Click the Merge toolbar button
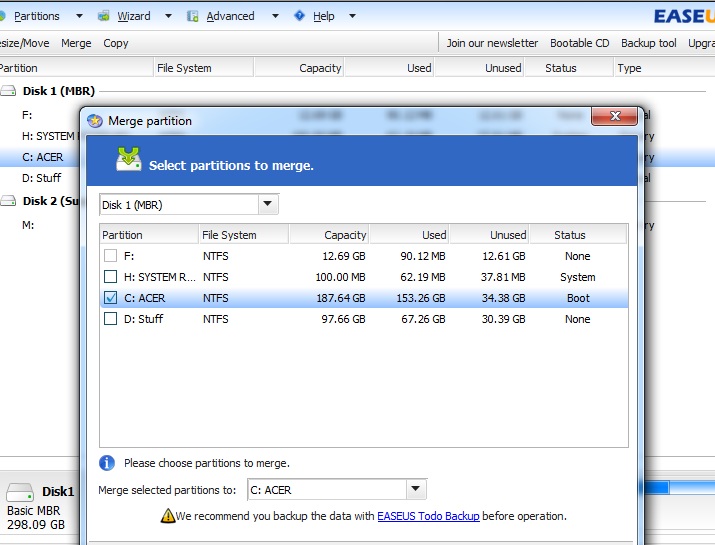This screenshot has height=545, width=715. [x=76, y=43]
